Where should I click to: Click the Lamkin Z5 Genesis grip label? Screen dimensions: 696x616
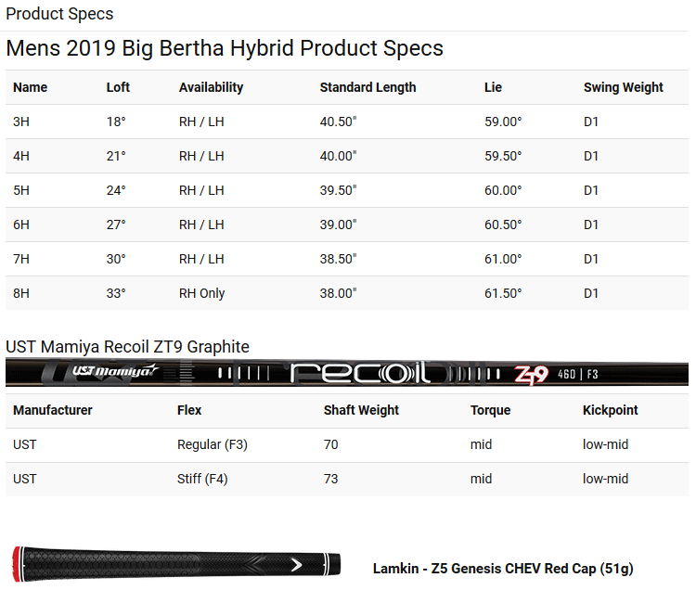(x=503, y=569)
